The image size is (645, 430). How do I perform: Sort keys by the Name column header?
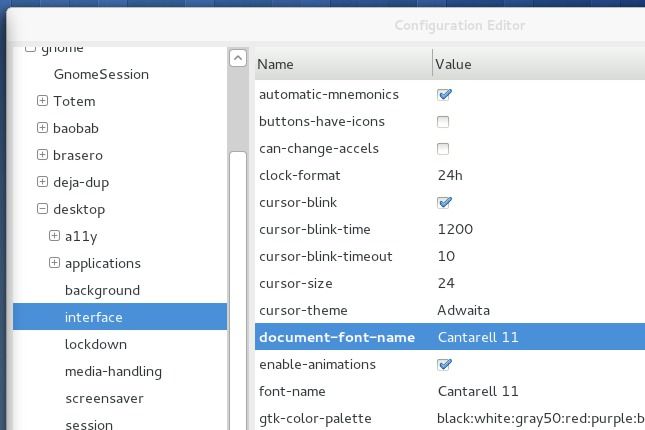coord(342,64)
